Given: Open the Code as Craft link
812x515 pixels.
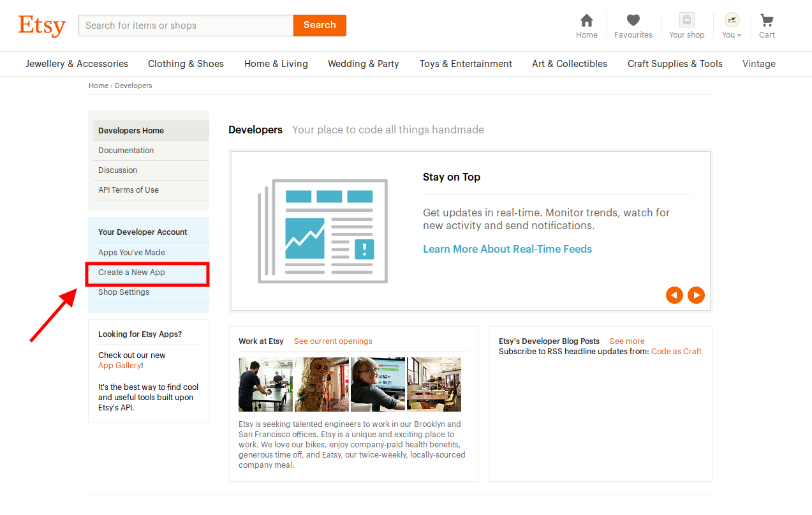Looking at the screenshot, I should [x=676, y=352].
